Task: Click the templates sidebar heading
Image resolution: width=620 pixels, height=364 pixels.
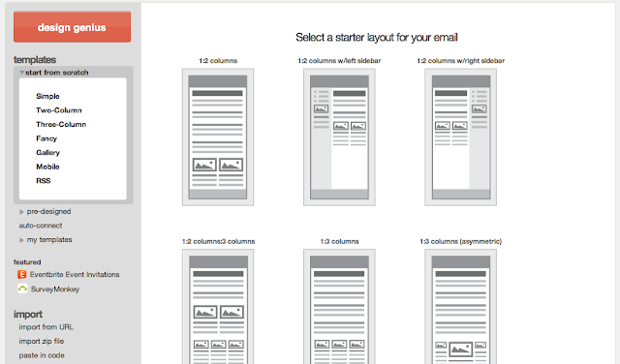Action: (x=35, y=60)
